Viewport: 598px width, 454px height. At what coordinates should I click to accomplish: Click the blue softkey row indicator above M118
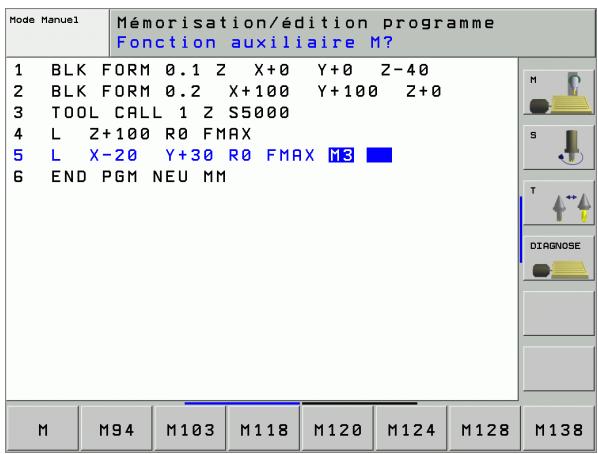pyautogui.click(x=242, y=403)
